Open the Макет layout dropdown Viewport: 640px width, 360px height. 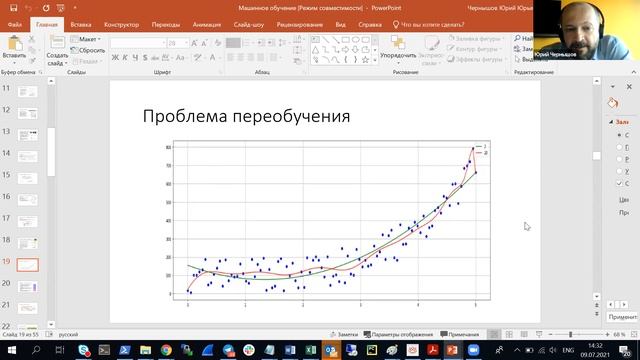86,39
